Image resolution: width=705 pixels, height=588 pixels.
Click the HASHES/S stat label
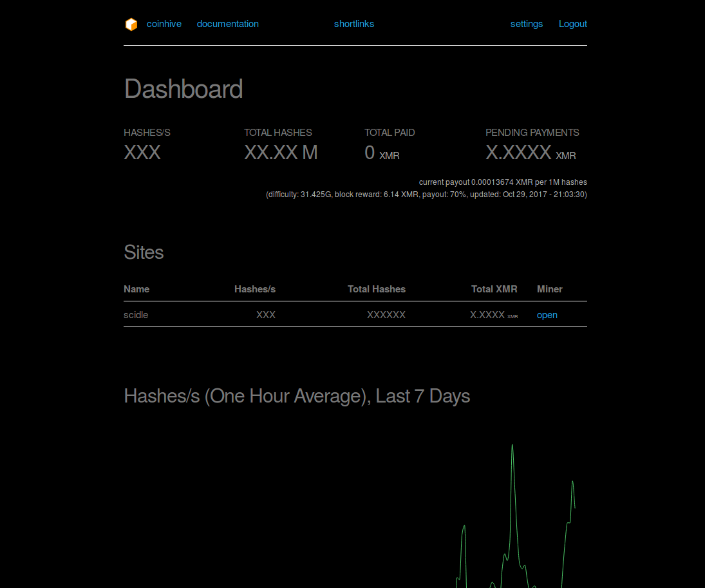coord(147,133)
